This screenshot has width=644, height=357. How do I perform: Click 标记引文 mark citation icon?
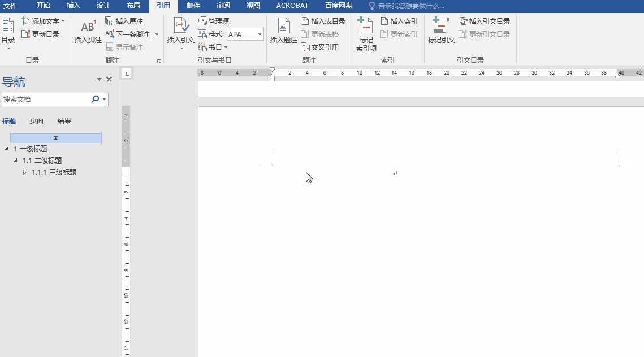[441, 25]
